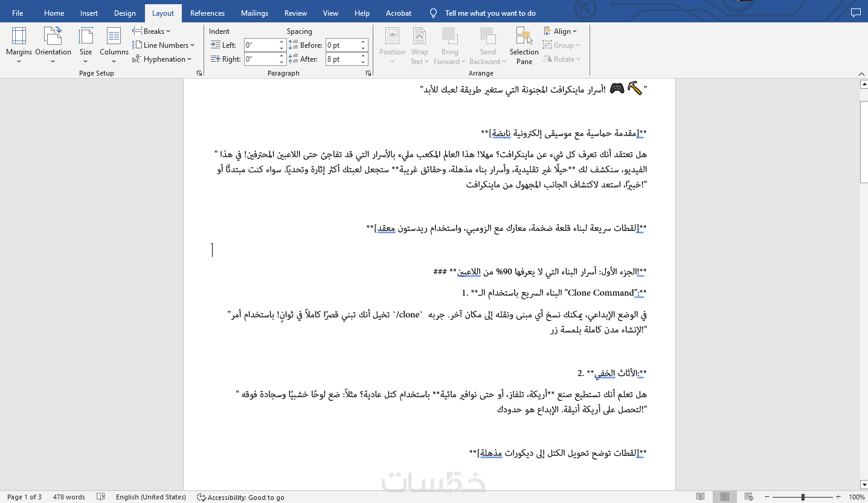The height and width of the screenshot is (503, 868).
Task: Open the Margins gallery
Action: [x=19, y=45]
